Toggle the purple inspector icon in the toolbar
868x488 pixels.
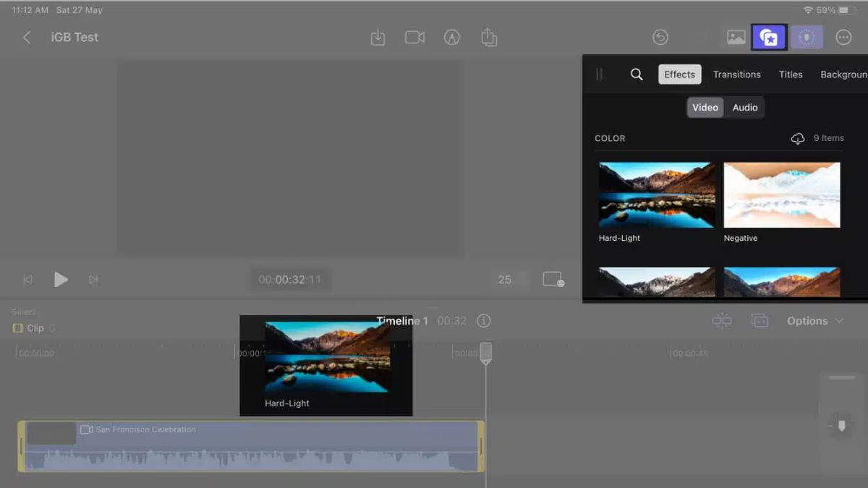807,38
